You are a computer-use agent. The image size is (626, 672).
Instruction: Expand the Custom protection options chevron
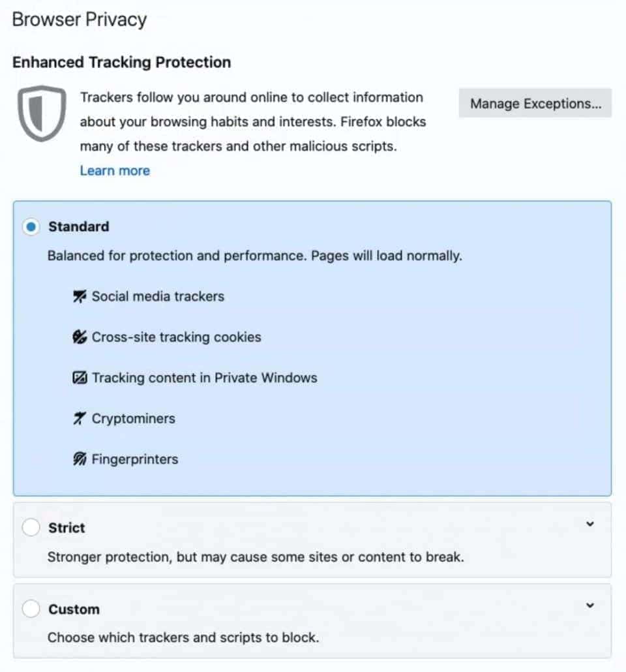click(591, 605)
